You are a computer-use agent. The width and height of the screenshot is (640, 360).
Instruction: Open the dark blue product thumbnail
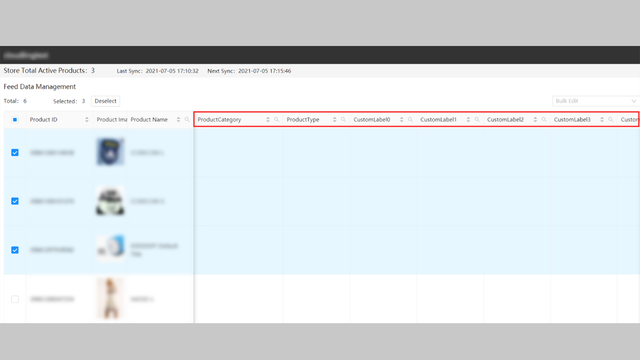tap(110, 151)
